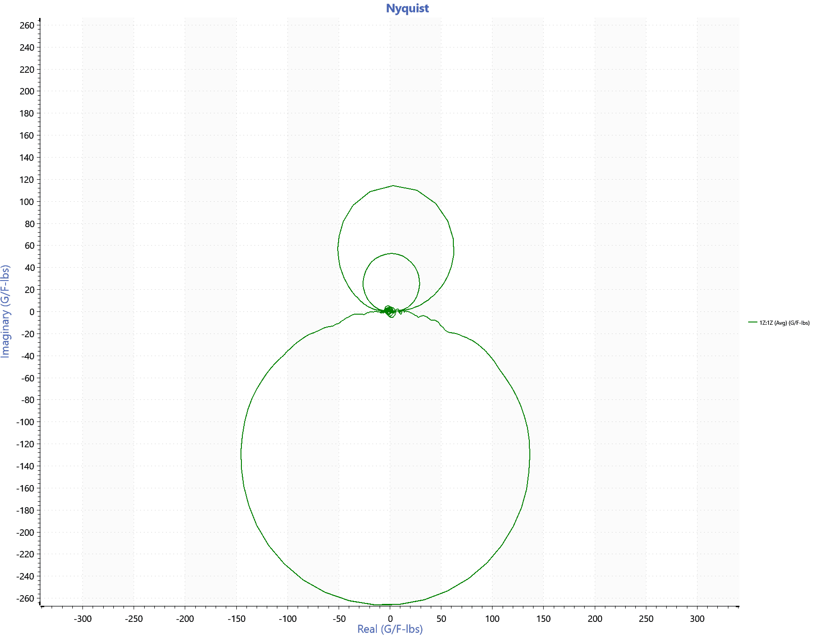Click the -150 tick label on Real axis
The width and height of the screenshot is (815, 644).
point(236,619)
